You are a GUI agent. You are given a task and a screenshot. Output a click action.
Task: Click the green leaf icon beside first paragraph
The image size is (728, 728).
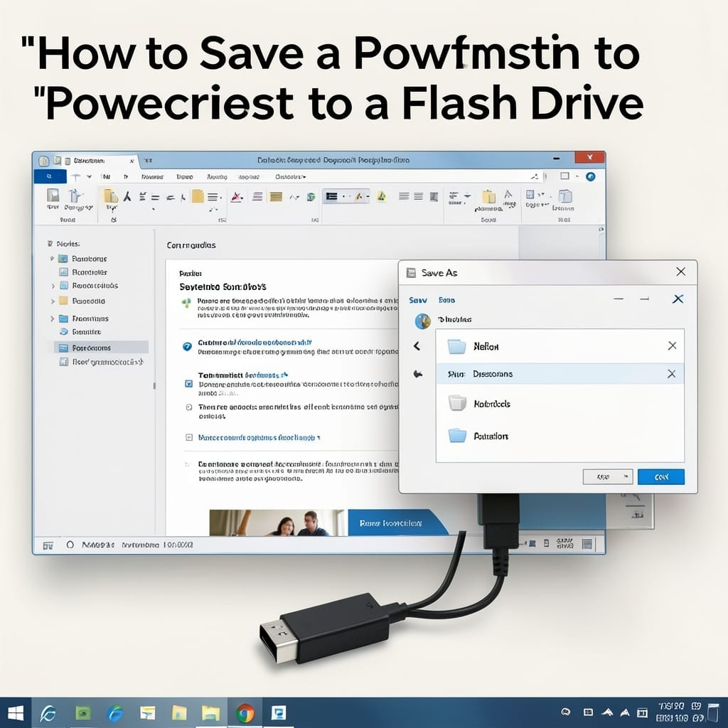point(186,303)
